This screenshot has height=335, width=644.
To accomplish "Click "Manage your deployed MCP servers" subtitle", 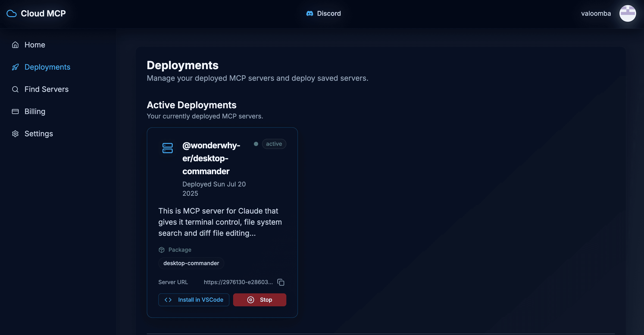I will click(257, 78).
